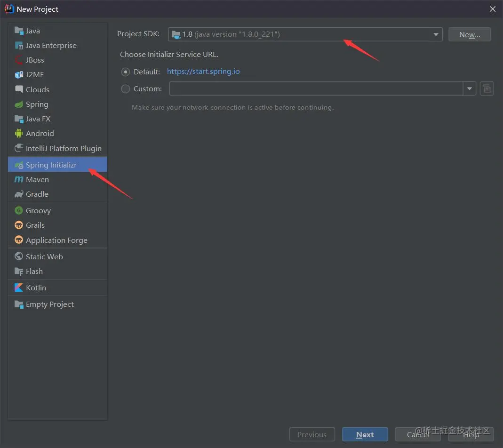Click the Help button
The height and width of the screenshot is (448, 503).
coord(471,434)
